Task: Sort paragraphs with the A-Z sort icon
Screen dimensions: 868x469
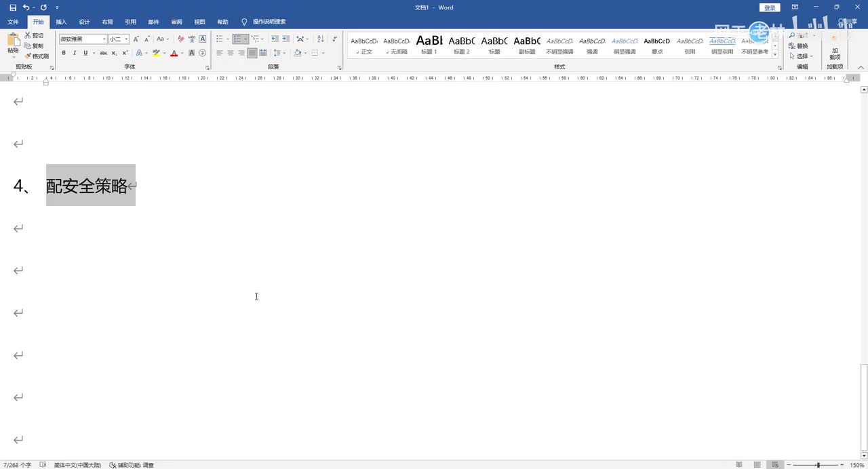Action: click(x=321, y=39)
